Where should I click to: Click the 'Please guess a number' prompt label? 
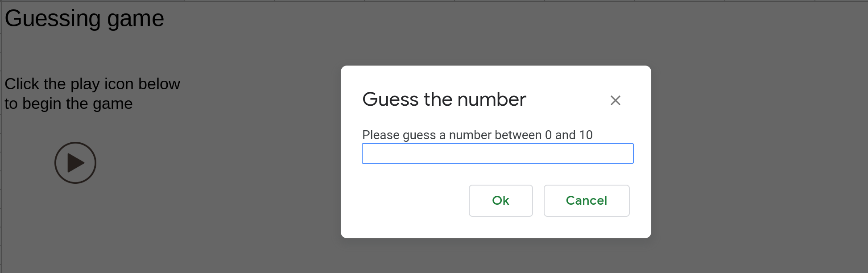(x=477, y=135)
